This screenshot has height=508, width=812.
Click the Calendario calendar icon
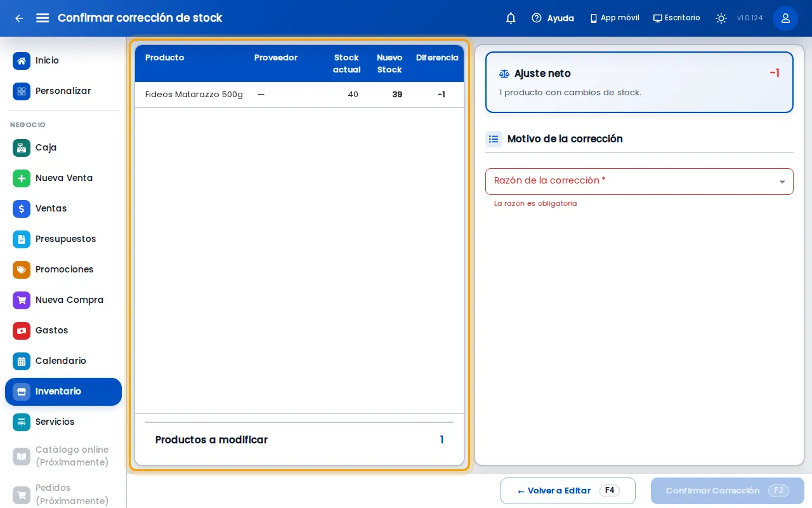pos(22,361)
